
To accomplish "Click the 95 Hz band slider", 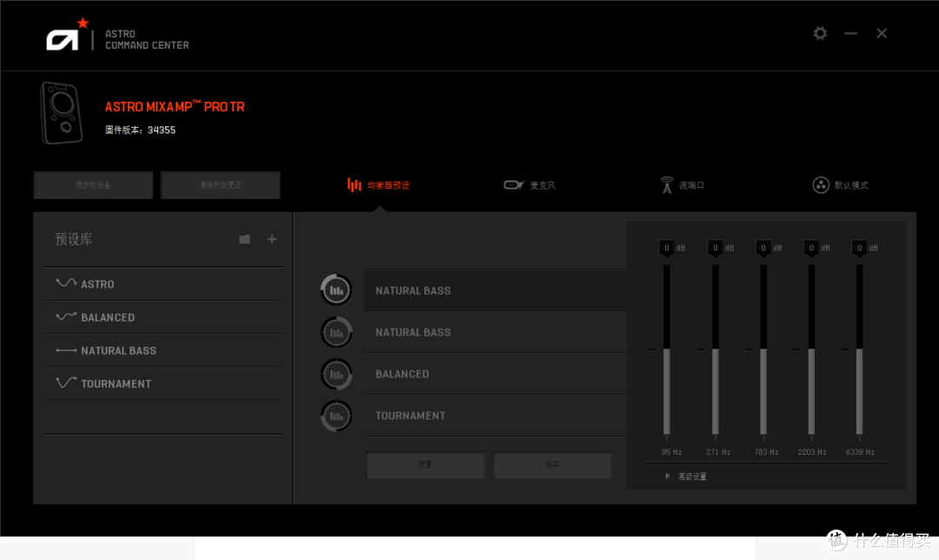I will 667,350.
